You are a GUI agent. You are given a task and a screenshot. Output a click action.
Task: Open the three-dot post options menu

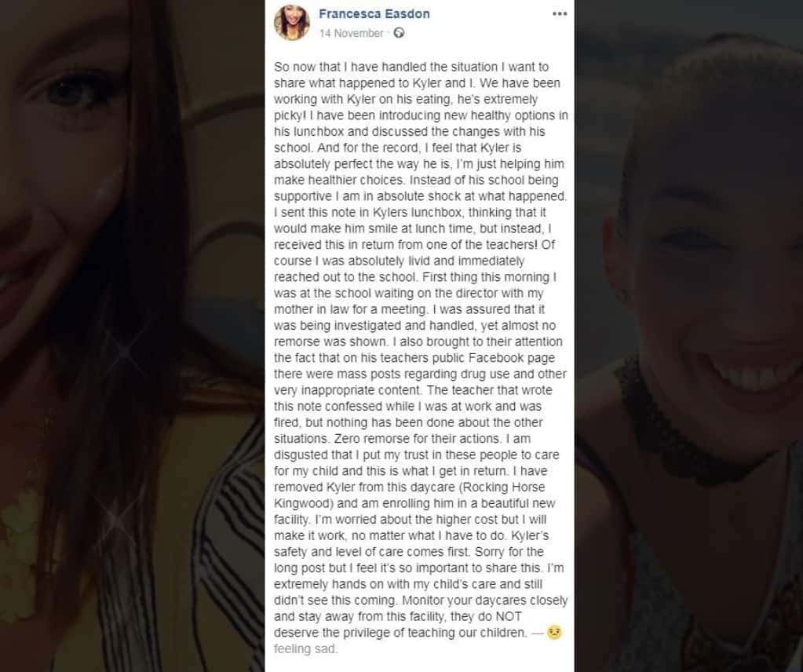tap(559, 14)
